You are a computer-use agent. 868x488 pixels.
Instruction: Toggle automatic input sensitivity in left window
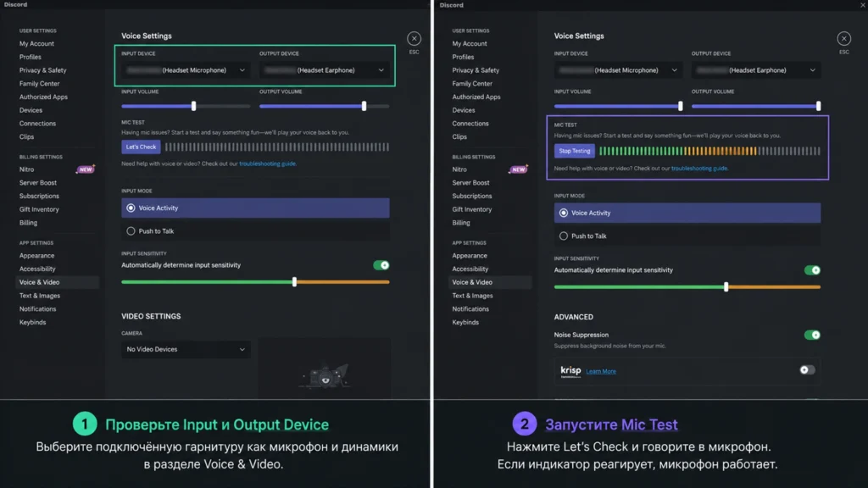click(381, 265)
